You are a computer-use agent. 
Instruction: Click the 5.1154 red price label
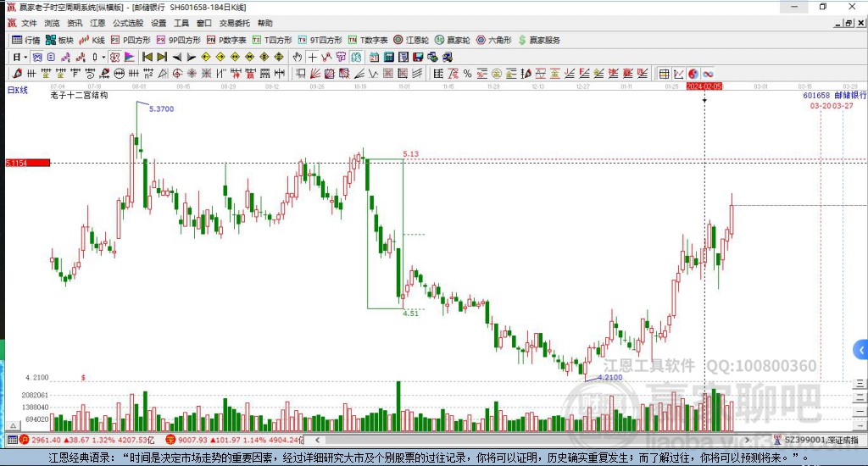click(28, 163)
